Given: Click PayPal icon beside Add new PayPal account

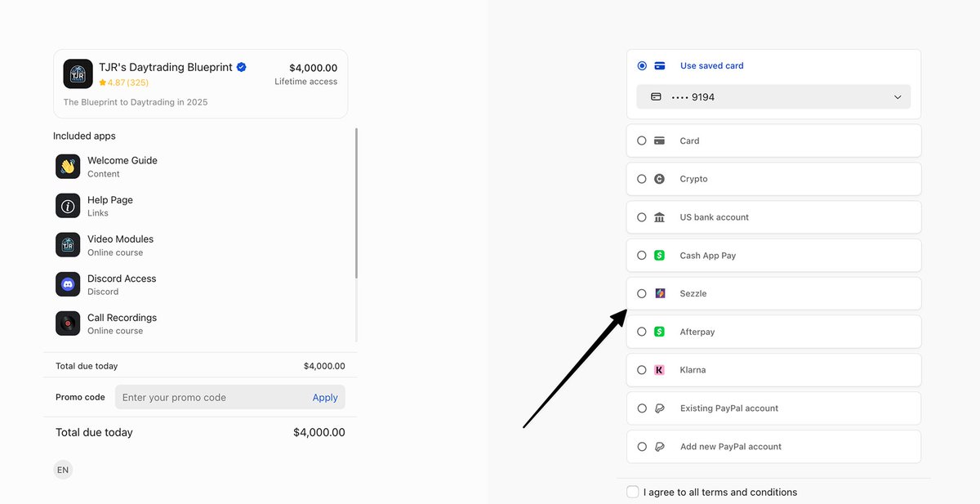Looking at the screenshot, I should click(x=660, y=447).
